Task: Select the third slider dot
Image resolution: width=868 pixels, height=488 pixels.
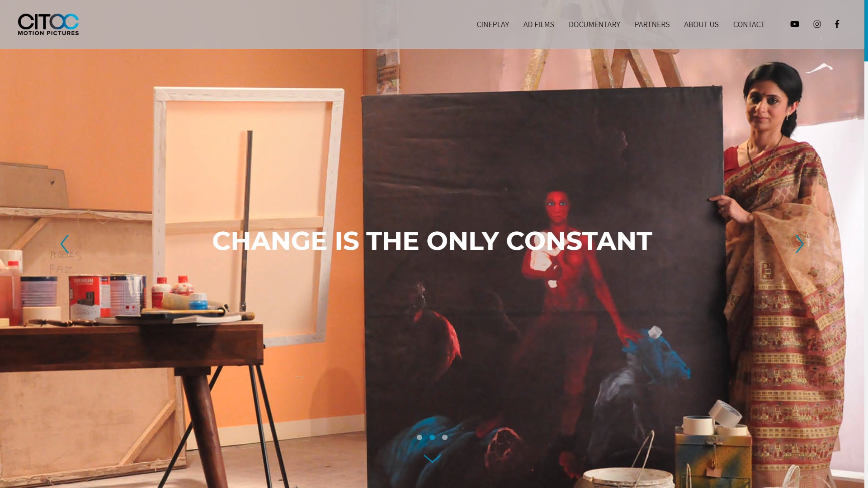Action: 445,437
